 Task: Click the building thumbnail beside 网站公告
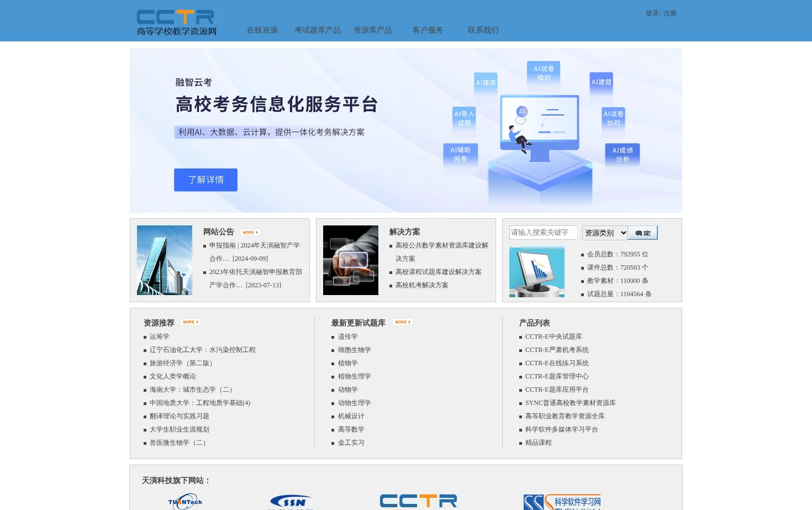tap(165, 260)
